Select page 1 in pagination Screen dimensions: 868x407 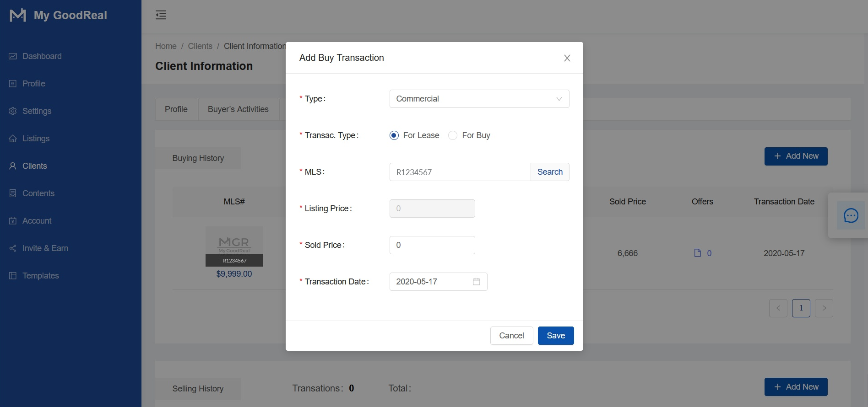coord(801,308)
